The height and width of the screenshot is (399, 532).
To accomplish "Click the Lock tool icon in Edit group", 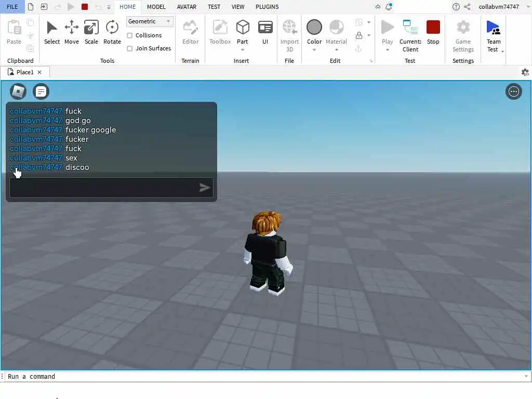I will pos(359,35).
